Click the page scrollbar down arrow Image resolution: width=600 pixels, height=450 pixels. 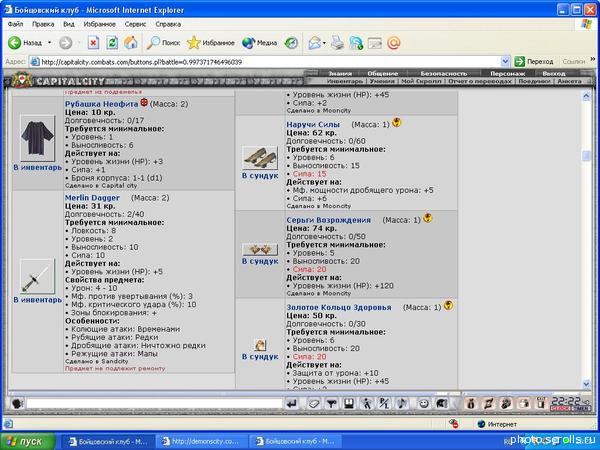click(586, 384)
